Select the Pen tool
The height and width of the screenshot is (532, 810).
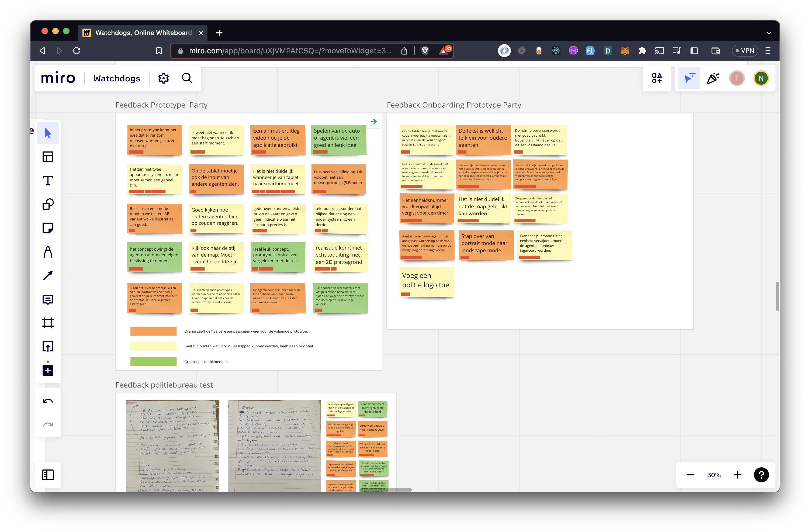pos(48,252)
